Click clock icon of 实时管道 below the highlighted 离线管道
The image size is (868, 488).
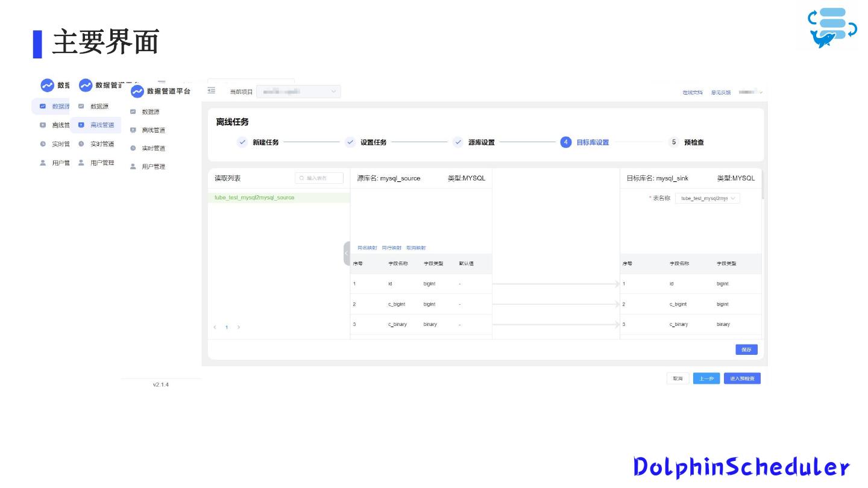click(81, 144)
